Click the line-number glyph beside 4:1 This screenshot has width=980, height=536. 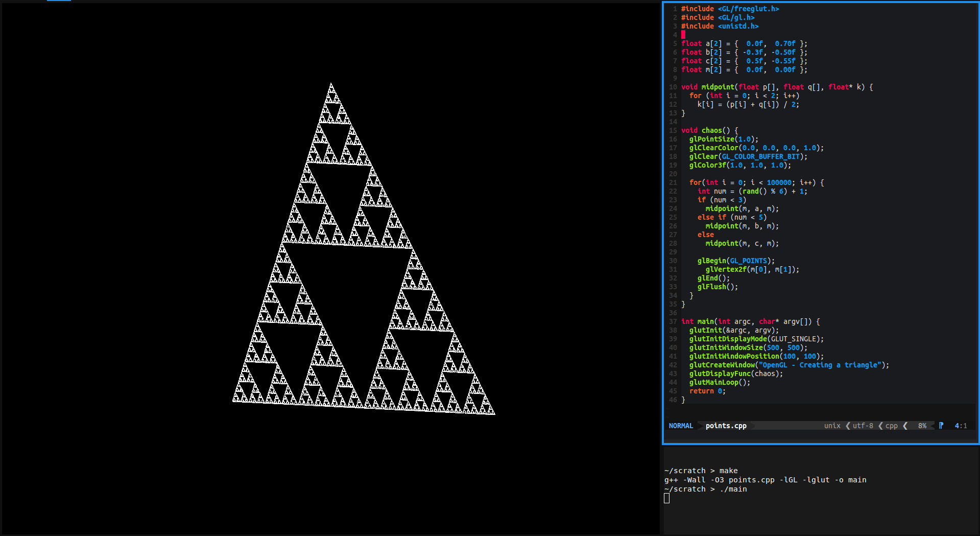[941, 426]
